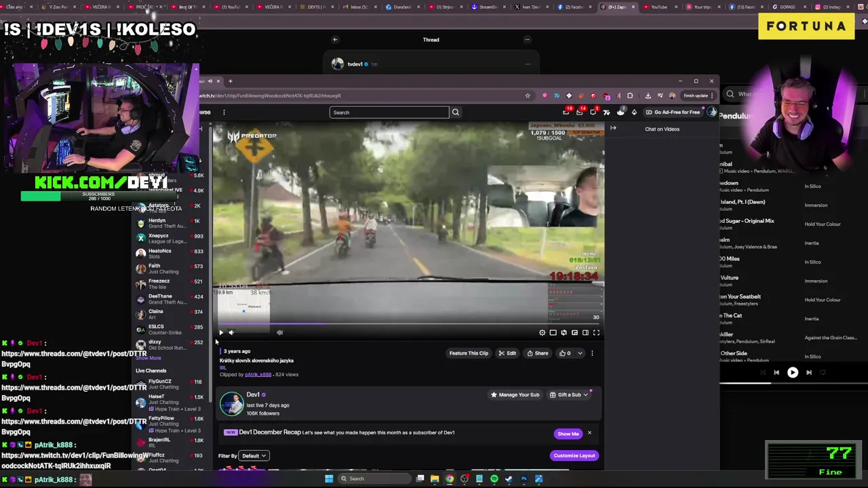Click Feature This Clip button

(x=469, y=353)
